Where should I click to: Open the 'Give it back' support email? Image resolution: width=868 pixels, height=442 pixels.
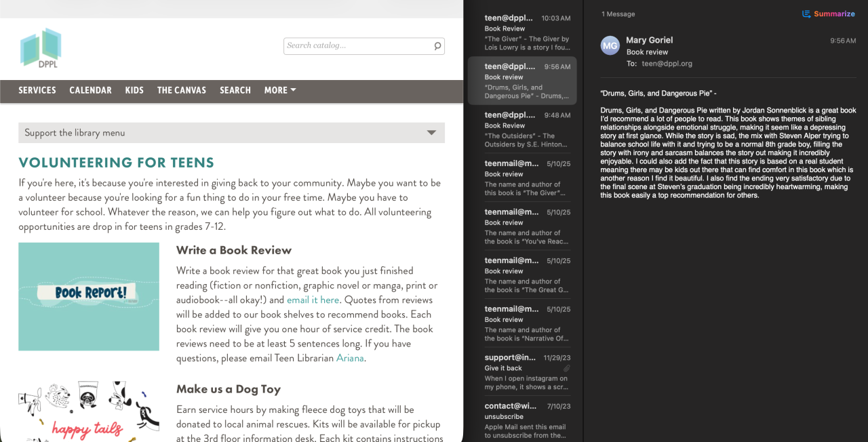pos(522,371)
